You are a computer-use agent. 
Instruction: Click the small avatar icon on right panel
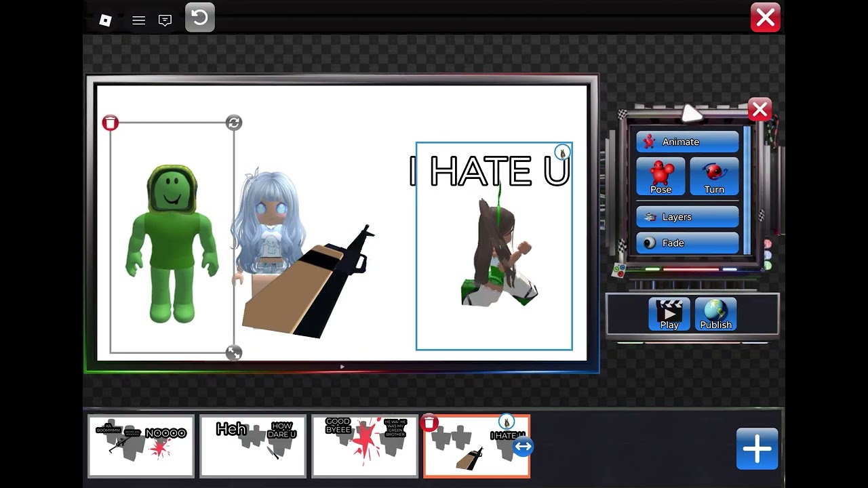[x=562, y=152]
